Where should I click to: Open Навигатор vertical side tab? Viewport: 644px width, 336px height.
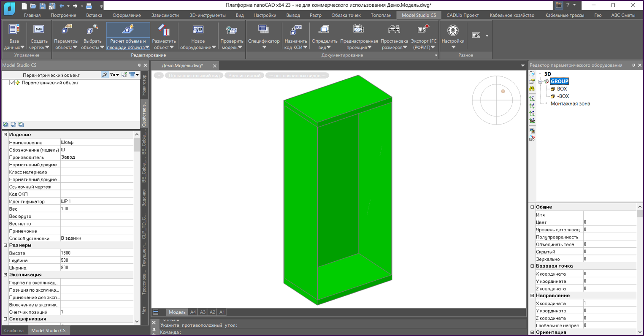click(x=144, y=85)
